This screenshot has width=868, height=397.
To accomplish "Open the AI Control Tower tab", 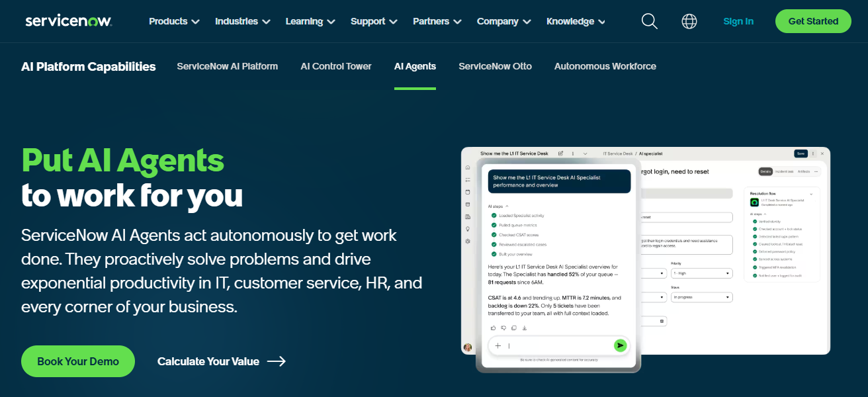I will click(336, 66).
